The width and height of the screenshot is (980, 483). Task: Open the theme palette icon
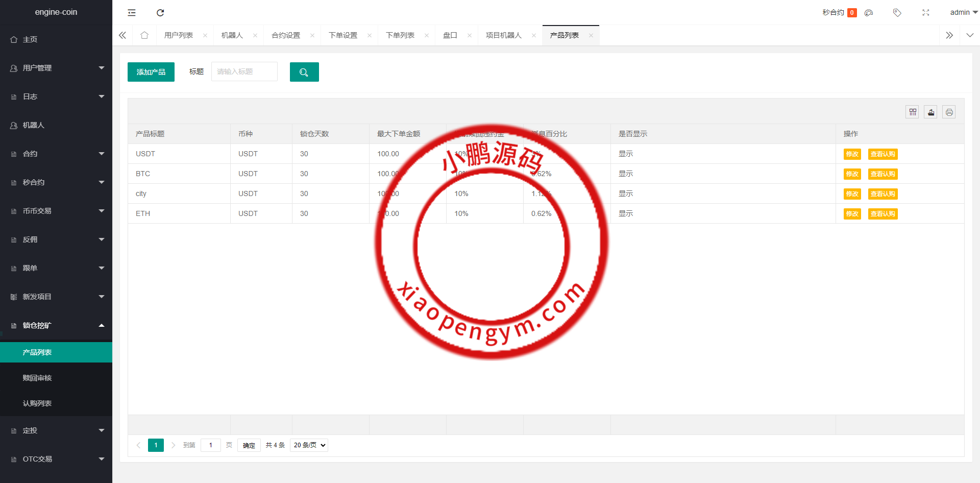869,13
